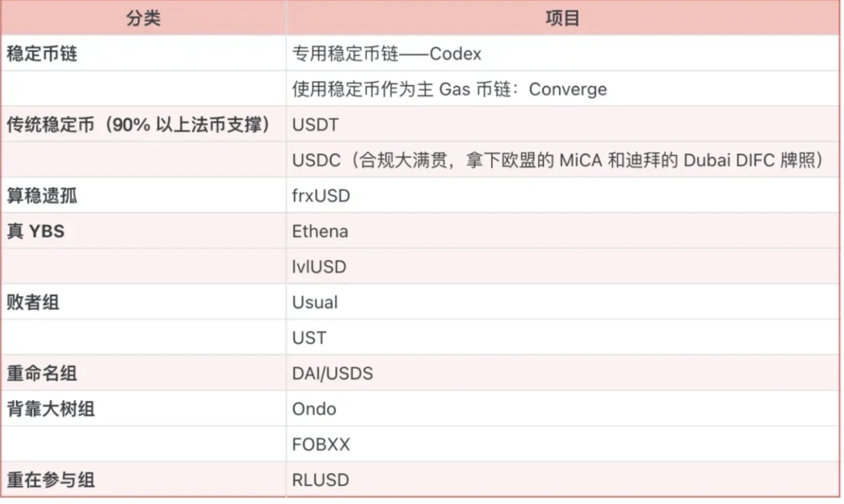
Task: Select the 专用稳定币链——Codex cell
Action: pos(563,54)
